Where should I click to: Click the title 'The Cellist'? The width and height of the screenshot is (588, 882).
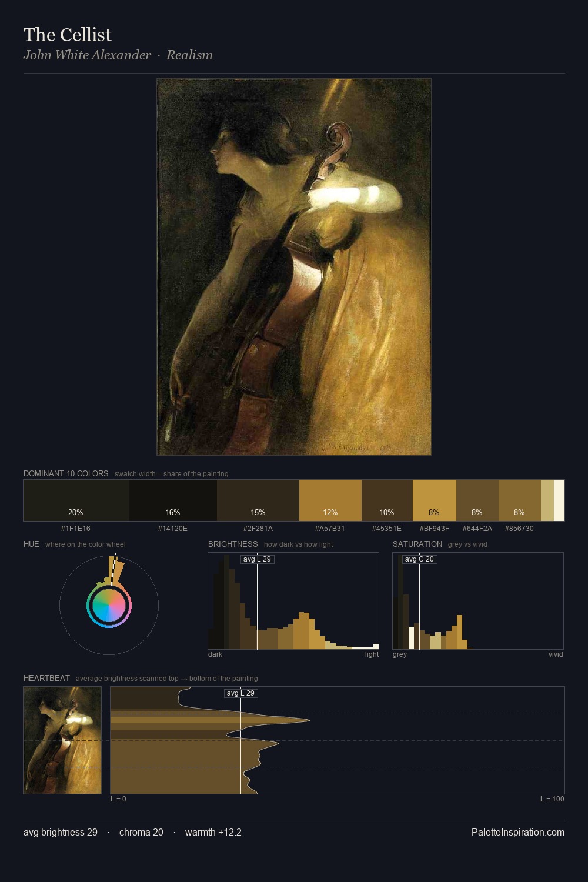[x=68, y=35]
